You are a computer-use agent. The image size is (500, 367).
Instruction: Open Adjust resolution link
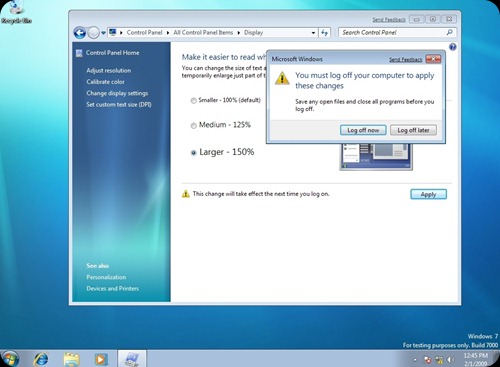coord(108,70)
